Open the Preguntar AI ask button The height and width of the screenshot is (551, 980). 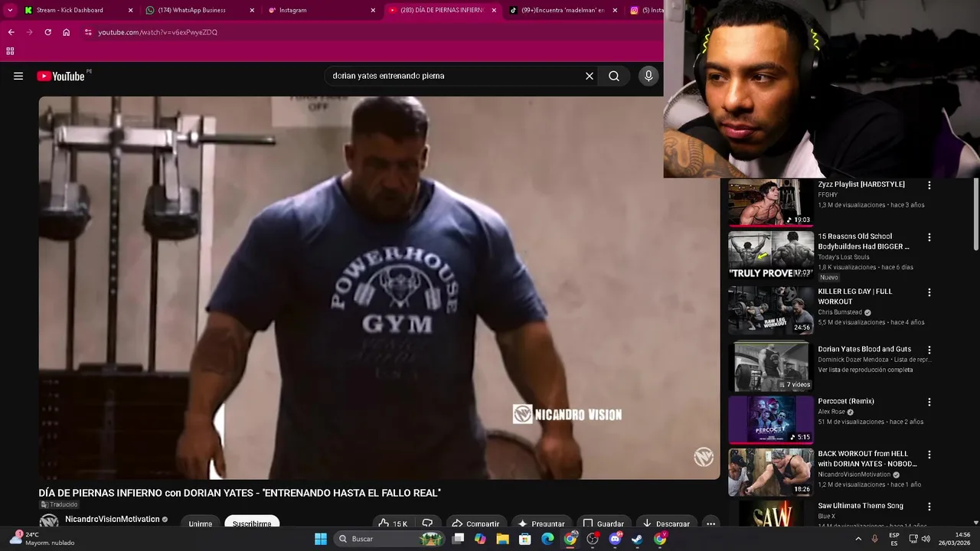pyautogui.click(x=541, y=523)
